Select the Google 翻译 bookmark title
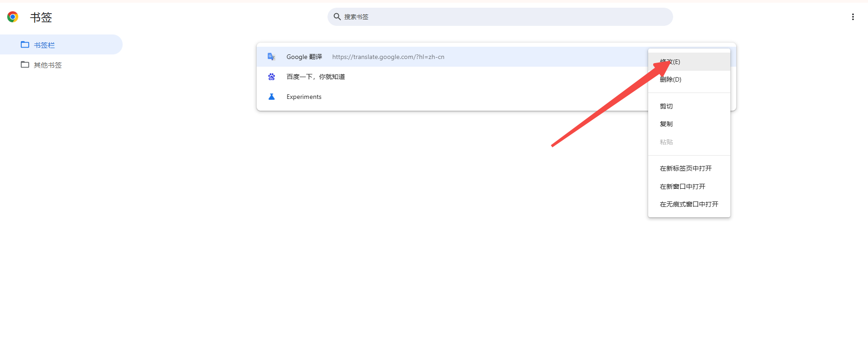 pyautogui.click(x=304, y=57)
